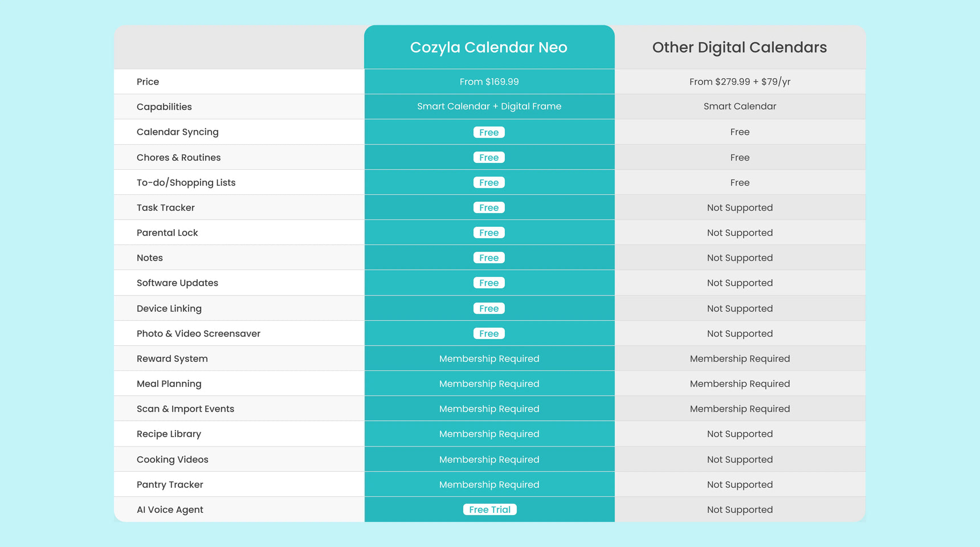Image resolution: width=980 pixels, height=547 pixels.
Task: Click the "Other Digital Calendars" column header
Action: point(740,47)
